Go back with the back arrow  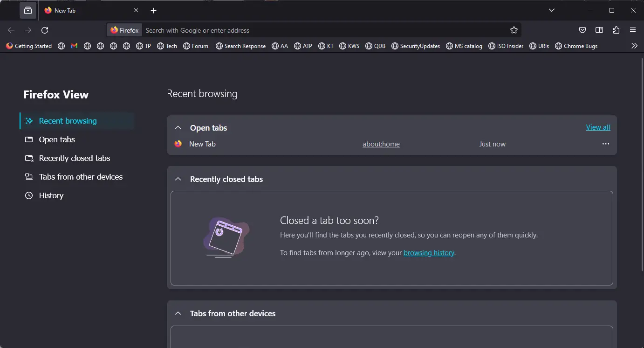[x=11, y=30]
